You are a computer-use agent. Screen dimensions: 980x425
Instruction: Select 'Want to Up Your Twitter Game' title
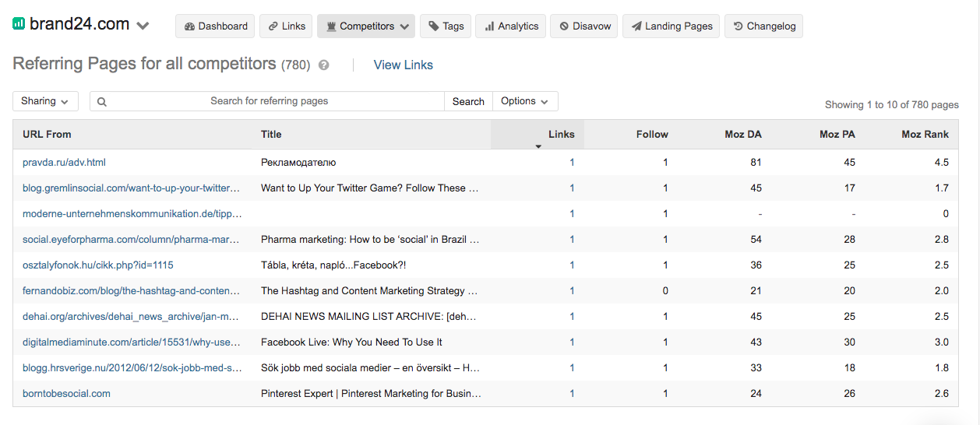pyautogui.click(x=370, y=188)
